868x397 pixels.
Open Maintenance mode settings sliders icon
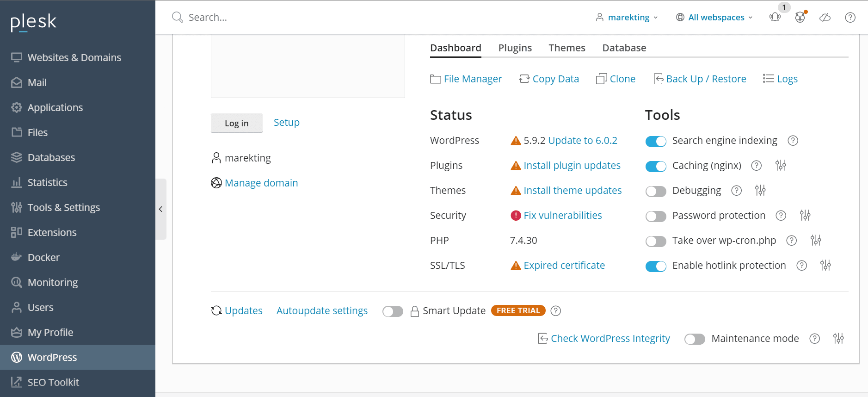[x=838, y=339]
